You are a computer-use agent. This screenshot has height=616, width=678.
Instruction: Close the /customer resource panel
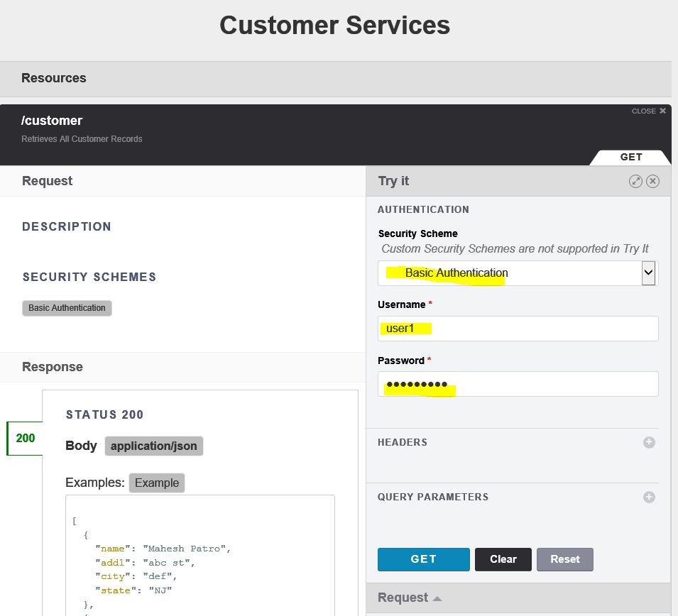[x=648, y=111]
